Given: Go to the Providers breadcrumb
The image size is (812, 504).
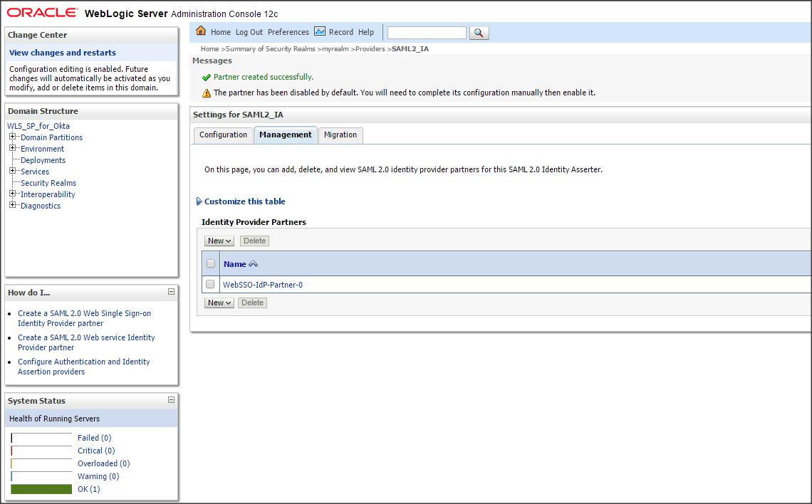Looking at the screenshot, I should (370, 48).
